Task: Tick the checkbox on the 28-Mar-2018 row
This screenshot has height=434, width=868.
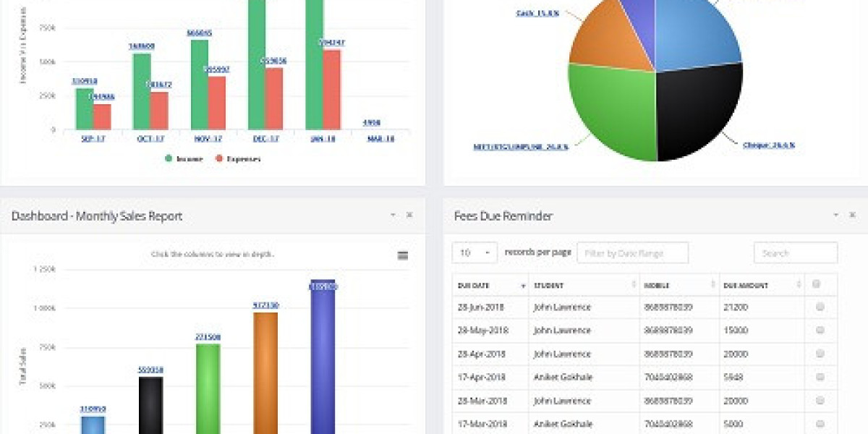Action: 818,399
